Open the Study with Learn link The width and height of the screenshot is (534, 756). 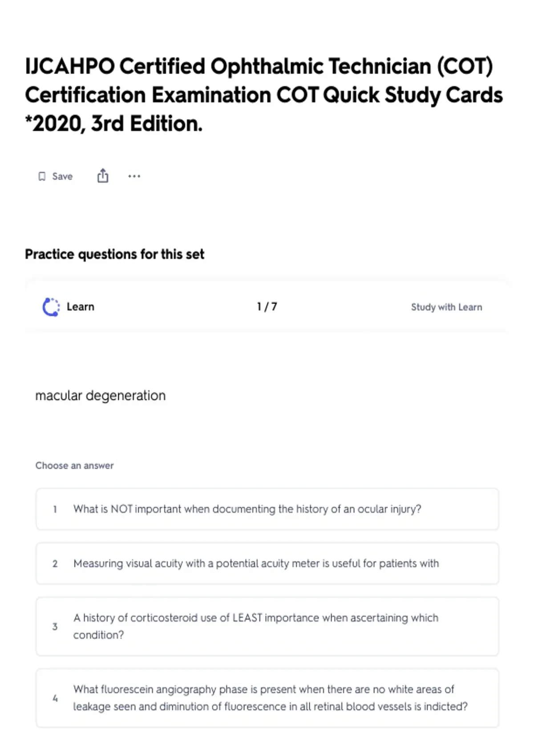click(x=446, y=307)
